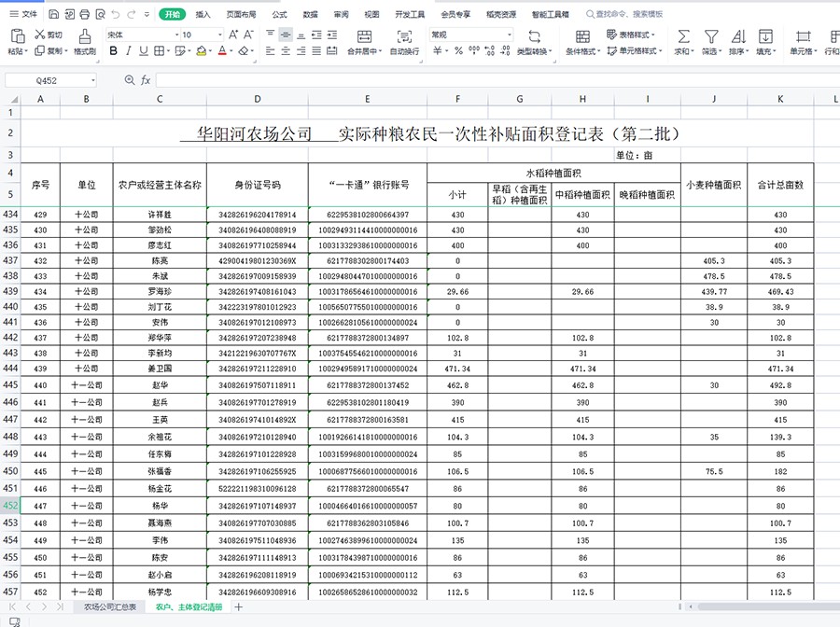840x627 pixels.
Task: Click the Sort (排序) icon
Action: [737, 36]
